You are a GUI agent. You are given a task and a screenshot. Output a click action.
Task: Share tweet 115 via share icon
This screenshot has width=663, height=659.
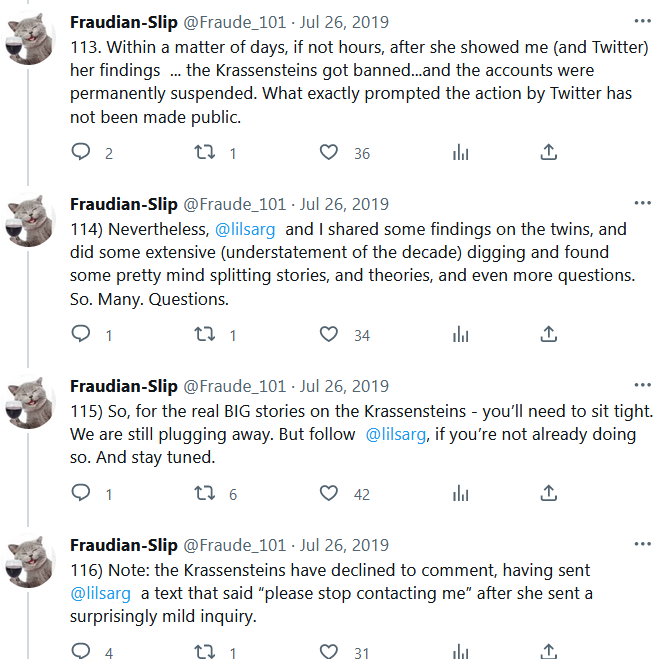pyautogui.click(x=548, y=494)
